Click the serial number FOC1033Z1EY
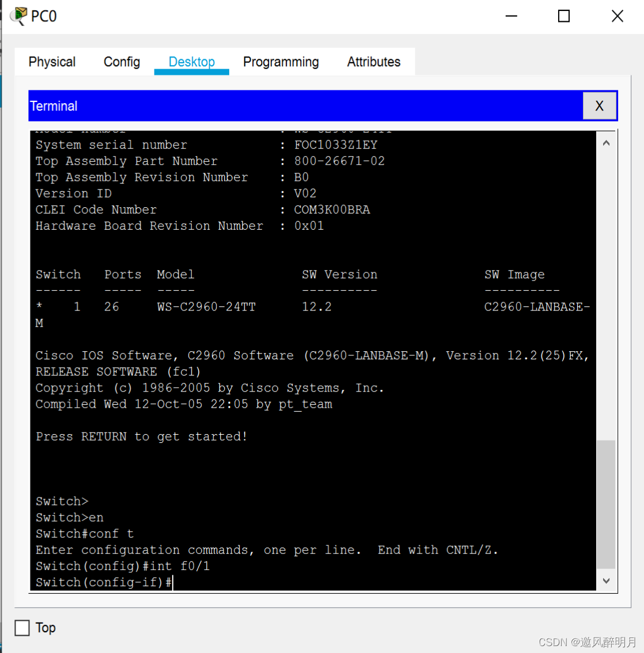 (x=336, y=145)
